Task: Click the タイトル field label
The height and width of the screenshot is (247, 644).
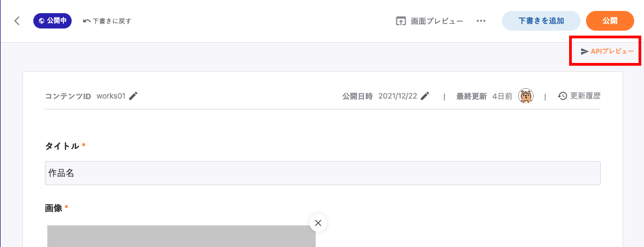Action: [62, 146]
